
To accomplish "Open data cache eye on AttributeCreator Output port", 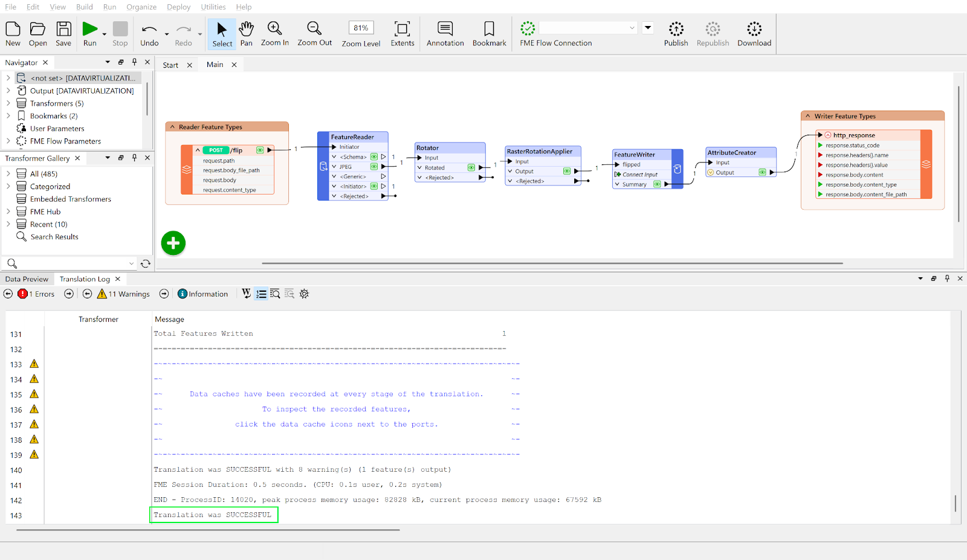I will pos(762,173).
